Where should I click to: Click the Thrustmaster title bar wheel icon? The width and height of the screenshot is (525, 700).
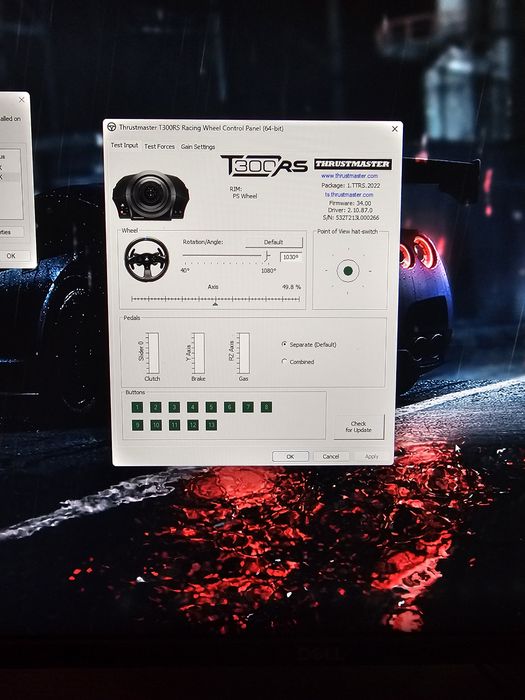point(112,127)
